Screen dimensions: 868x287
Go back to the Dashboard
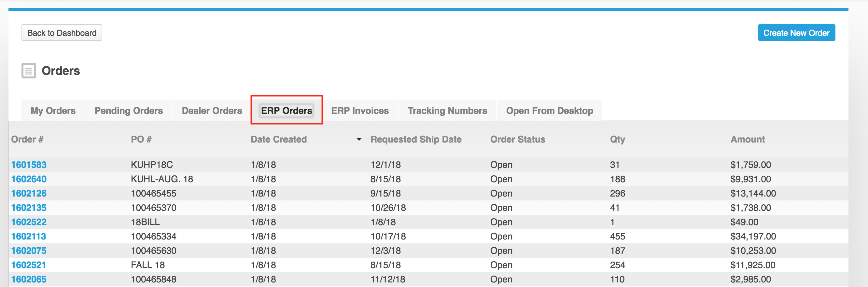pyautogui.click(x=62, y=33)
